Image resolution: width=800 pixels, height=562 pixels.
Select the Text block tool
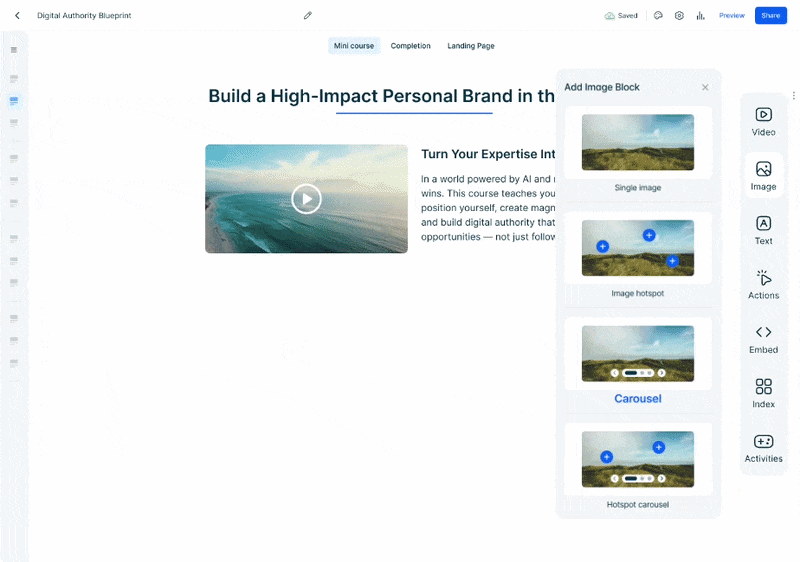tap(763, 230)
